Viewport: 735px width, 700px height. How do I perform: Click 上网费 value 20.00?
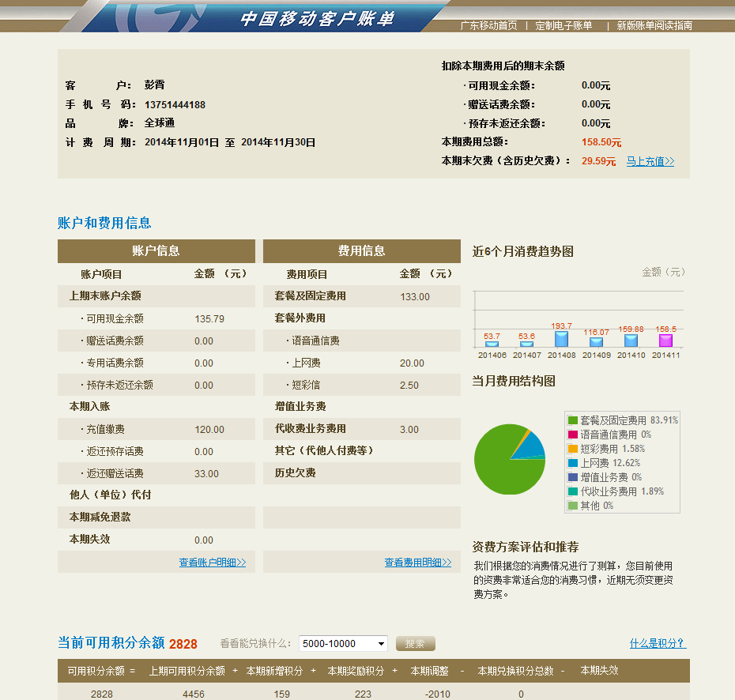[x=412, y=363]
